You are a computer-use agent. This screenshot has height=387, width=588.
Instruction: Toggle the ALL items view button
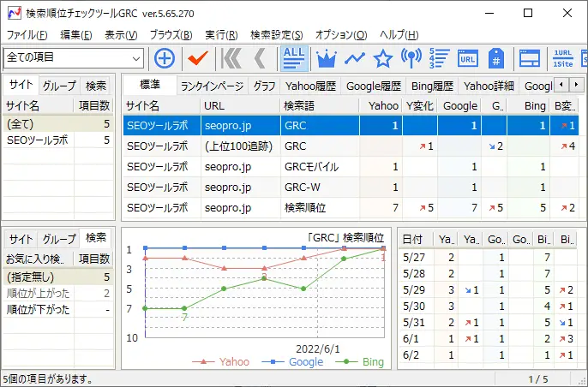[x=294, y=58]
